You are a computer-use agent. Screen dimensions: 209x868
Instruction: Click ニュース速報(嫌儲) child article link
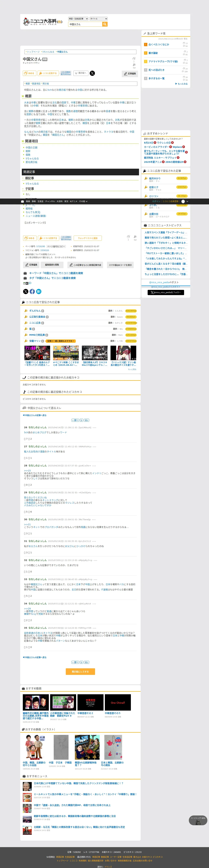click(36, 216)
